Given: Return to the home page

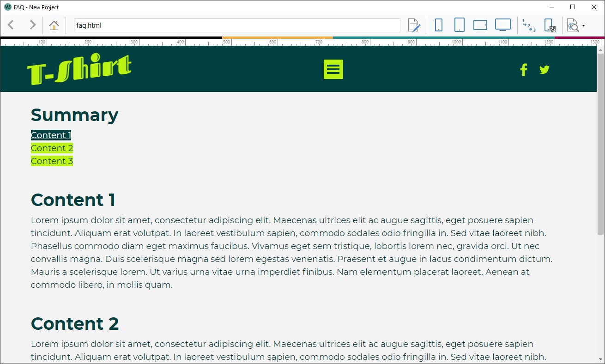Looking at the screenshot, I should [54, 25].
